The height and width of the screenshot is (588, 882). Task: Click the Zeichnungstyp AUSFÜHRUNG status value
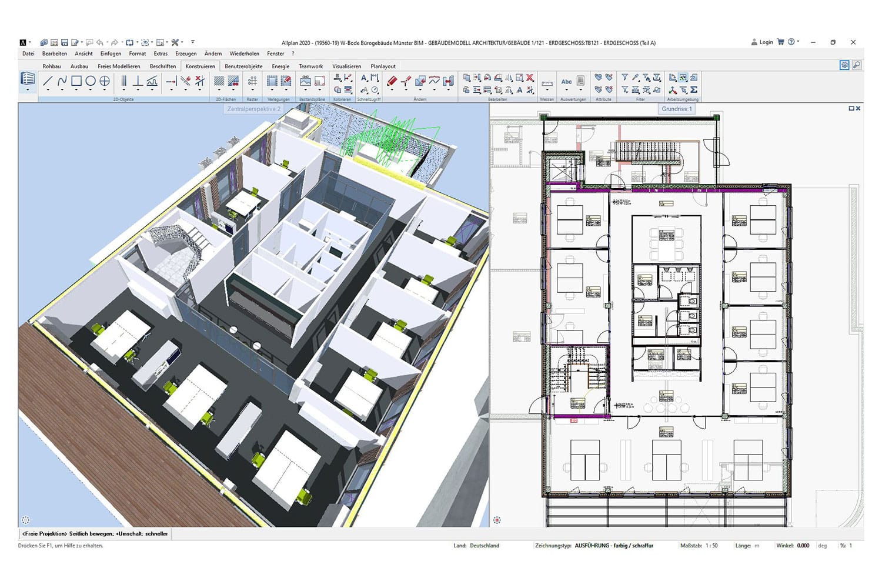pyautogui.click(x=614, y=546)
